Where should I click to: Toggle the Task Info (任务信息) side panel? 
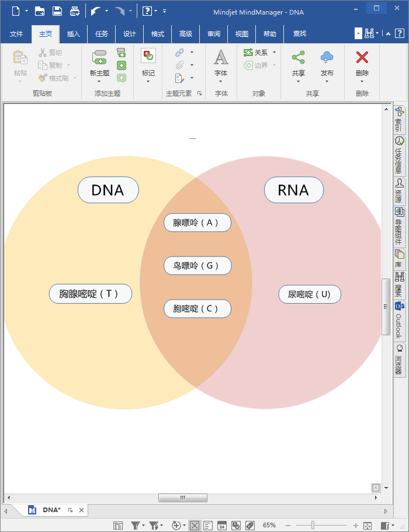[400, 155]
